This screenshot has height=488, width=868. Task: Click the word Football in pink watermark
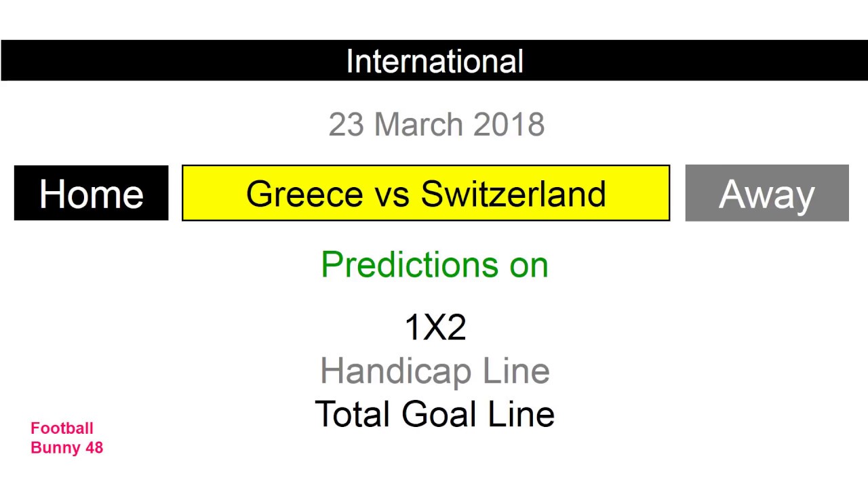(x=62, y=428)
